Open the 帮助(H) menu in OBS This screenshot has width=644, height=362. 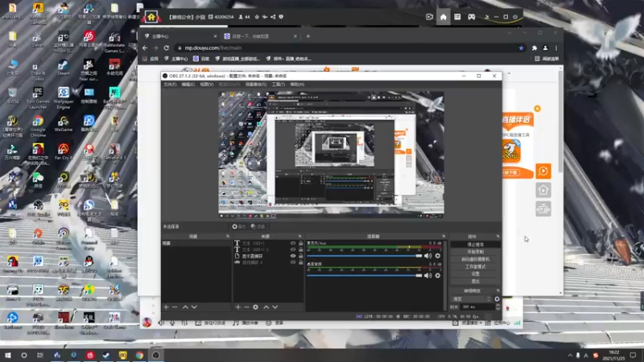(x=297, y=84)
